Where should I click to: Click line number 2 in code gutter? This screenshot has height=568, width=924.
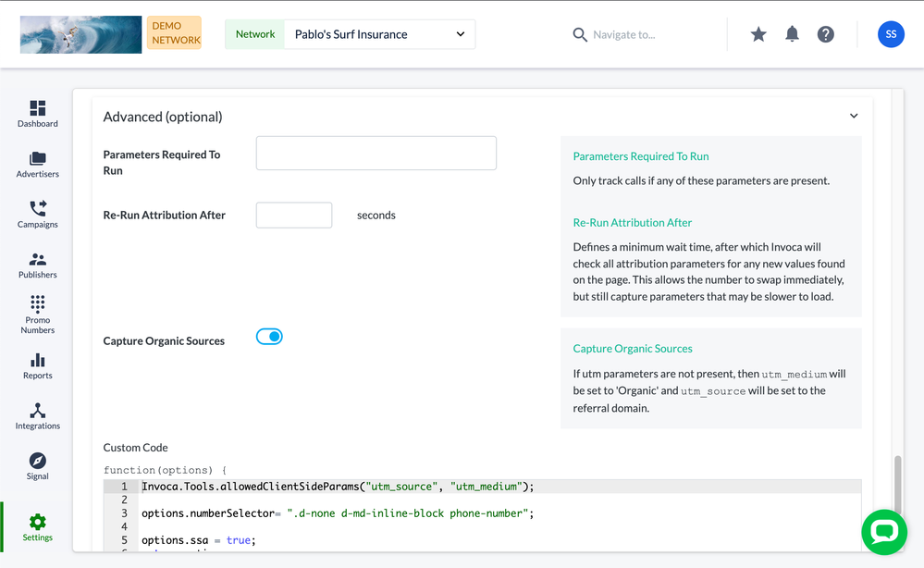point(124,500)
